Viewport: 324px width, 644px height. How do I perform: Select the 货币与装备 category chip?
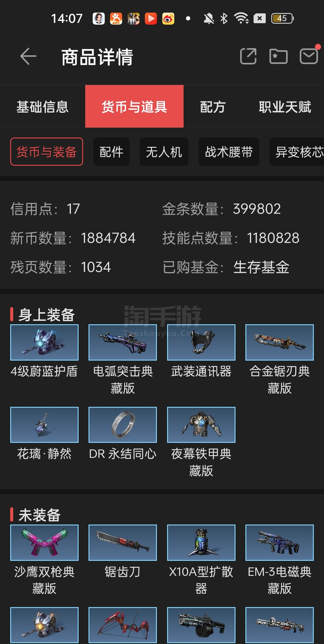[46, 152]
